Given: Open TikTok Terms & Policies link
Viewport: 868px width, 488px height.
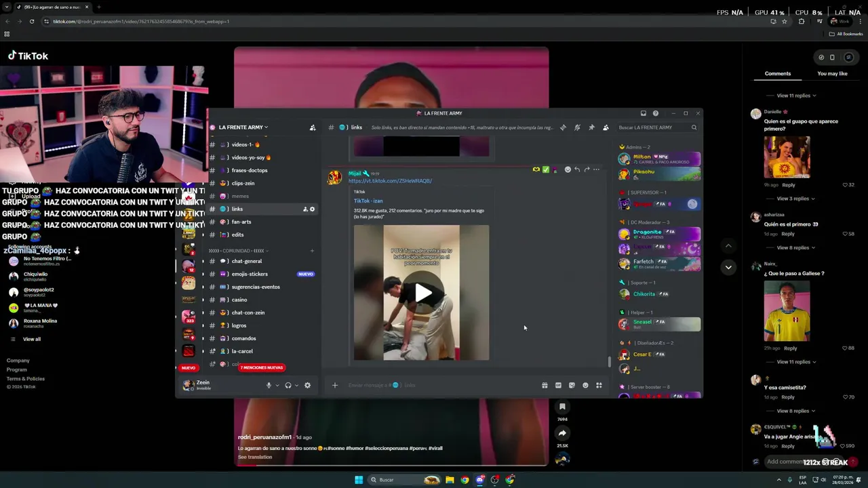Looking at the screenshot, I should point(26,379).
